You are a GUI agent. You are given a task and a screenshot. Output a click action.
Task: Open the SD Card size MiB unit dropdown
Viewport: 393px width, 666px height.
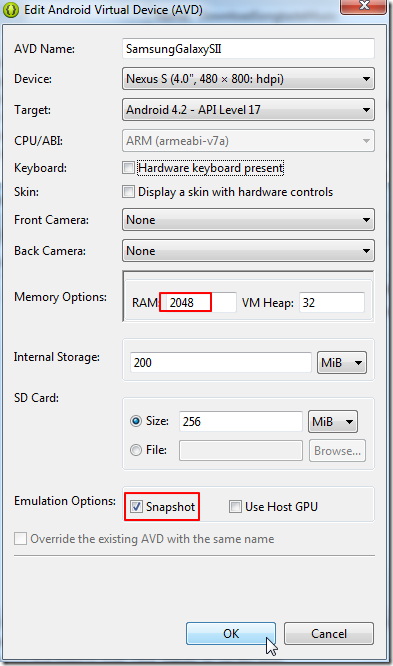[x=333, y=421]
